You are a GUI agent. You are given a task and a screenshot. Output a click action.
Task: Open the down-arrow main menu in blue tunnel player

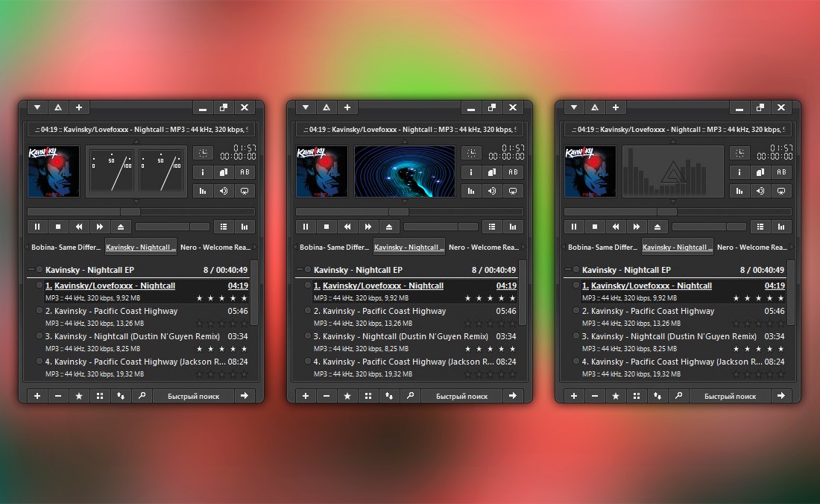(306, 107)
